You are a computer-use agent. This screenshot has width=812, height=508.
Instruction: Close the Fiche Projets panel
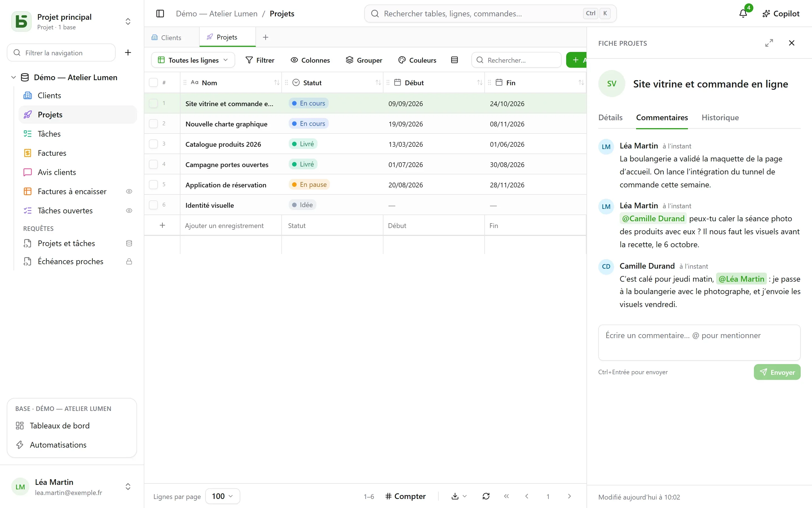tap(791, 43)
